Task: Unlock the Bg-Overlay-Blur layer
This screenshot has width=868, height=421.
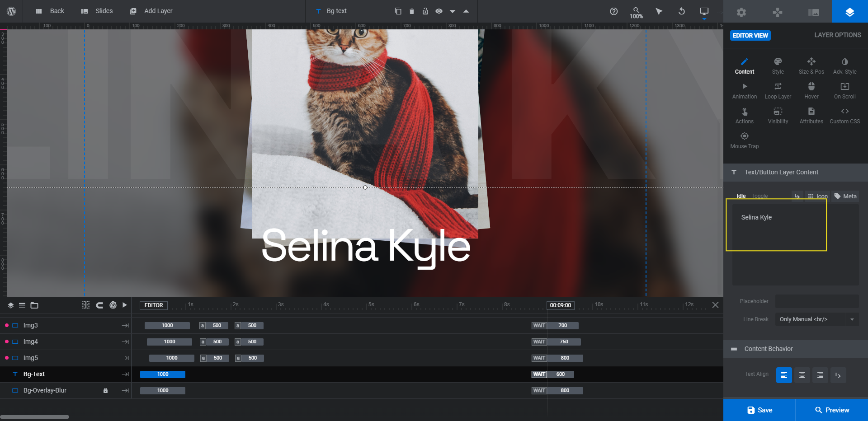Action: tap(105, 390)
